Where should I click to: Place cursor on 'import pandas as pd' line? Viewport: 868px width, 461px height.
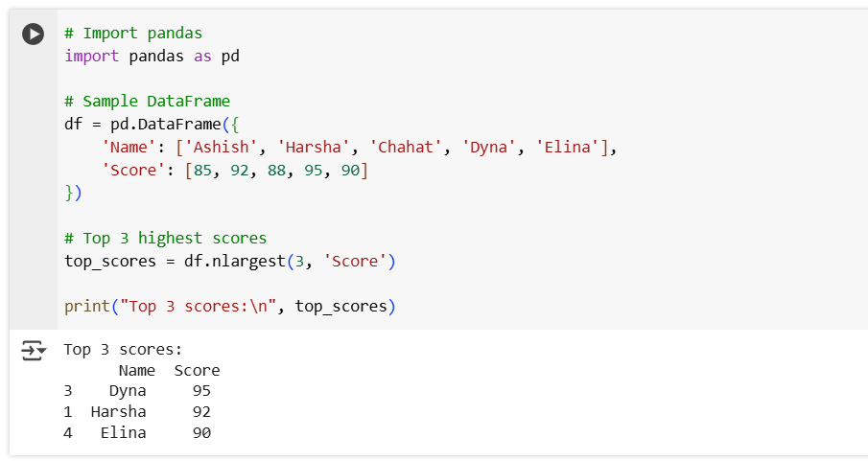click(152, 56)
